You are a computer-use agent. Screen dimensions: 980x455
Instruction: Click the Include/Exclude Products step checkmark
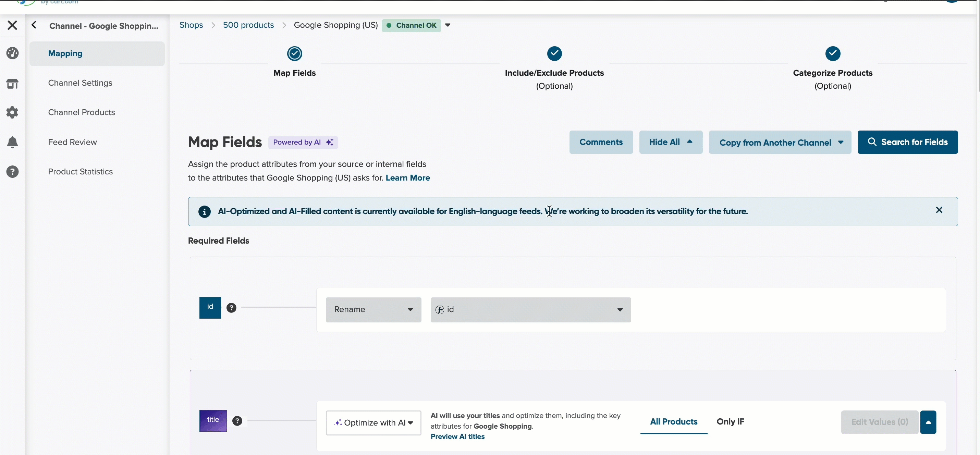(x=554, y=54)
